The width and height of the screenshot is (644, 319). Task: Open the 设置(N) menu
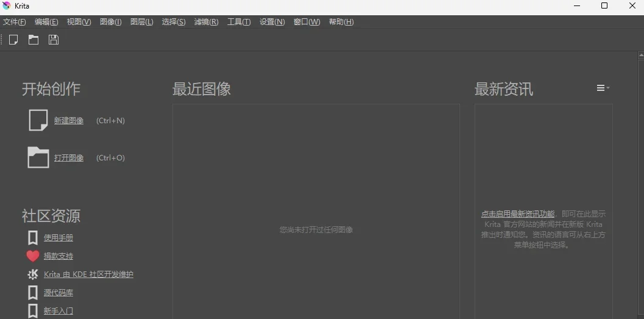[x=272, y=22]
